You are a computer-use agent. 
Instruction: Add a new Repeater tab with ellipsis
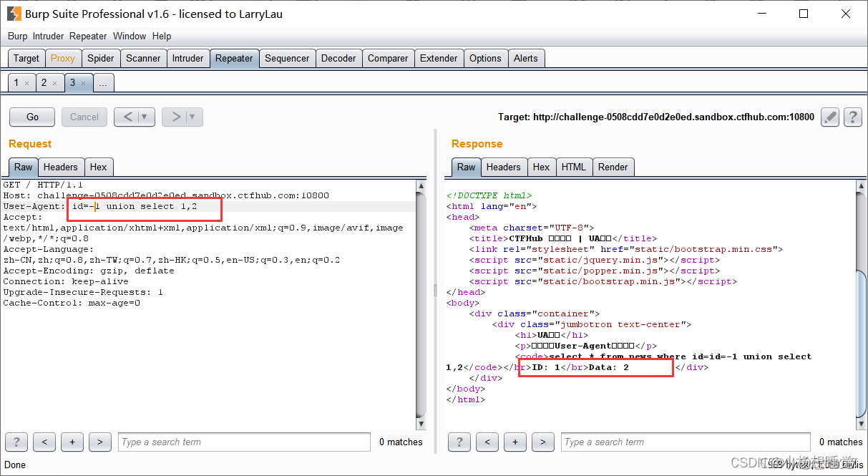tap(103, 83)
